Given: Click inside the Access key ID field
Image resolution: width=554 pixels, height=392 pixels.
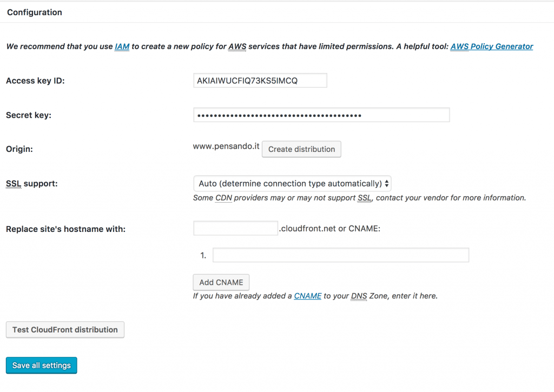Looking at the screenshot, I should [x=260, y=80].
